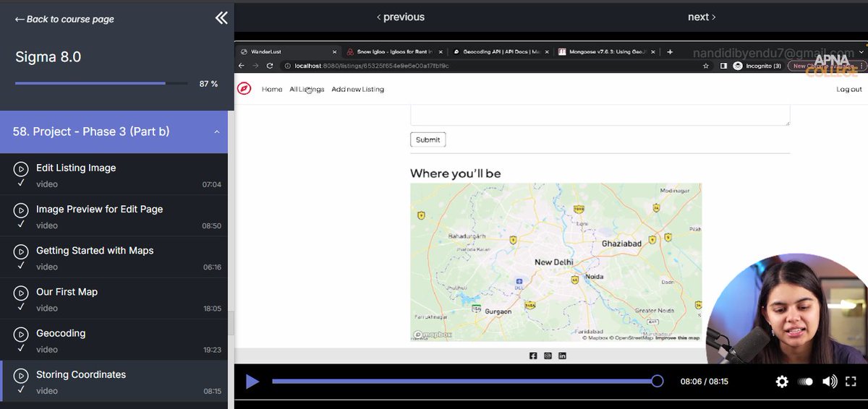Toggle the browser side panel icon
Screen dimensions: 868x409
(723, 66)
